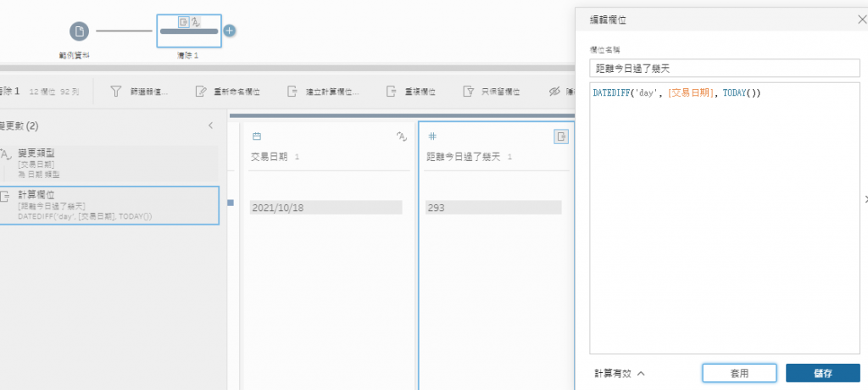Select the 範例資料 input step node
868x390 pixels.
(79, 31)
